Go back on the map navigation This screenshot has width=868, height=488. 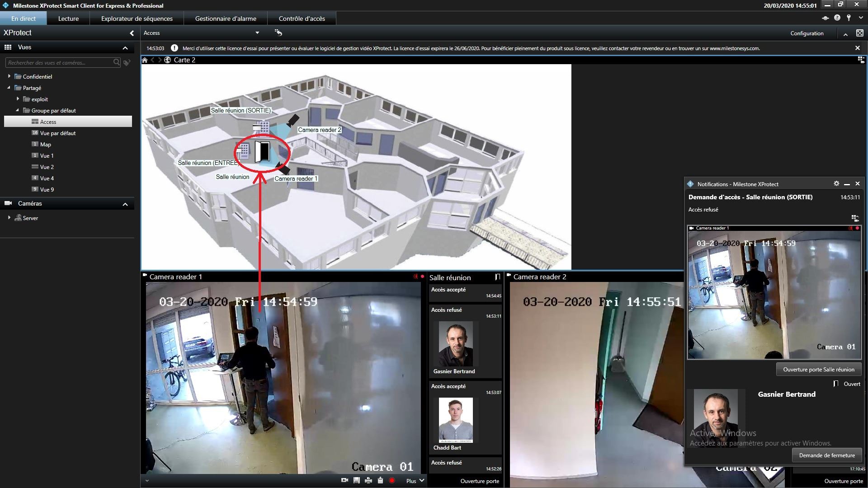pyautogui.click(x=153, y=60)
